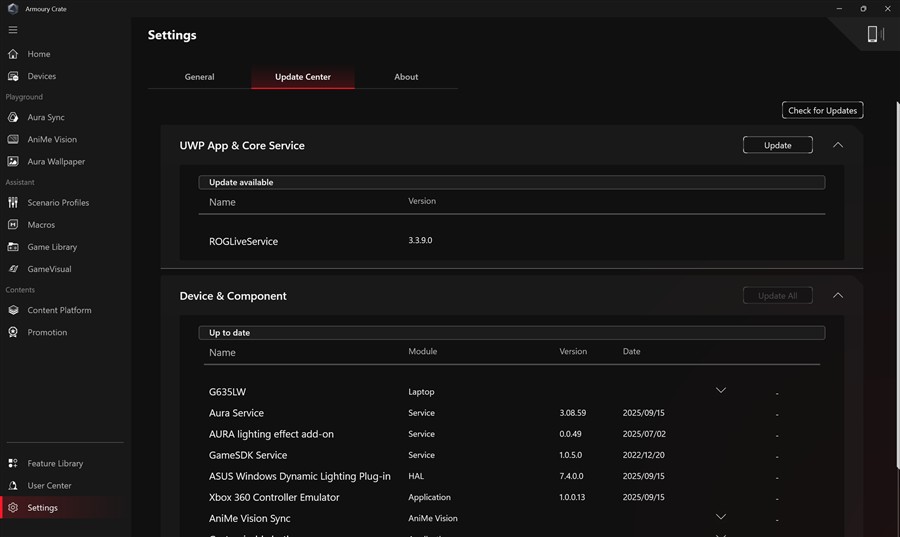This screenshot has height=537, width=900.
Task: Open Devices from the sidebar
Action: tap(13, 76)
